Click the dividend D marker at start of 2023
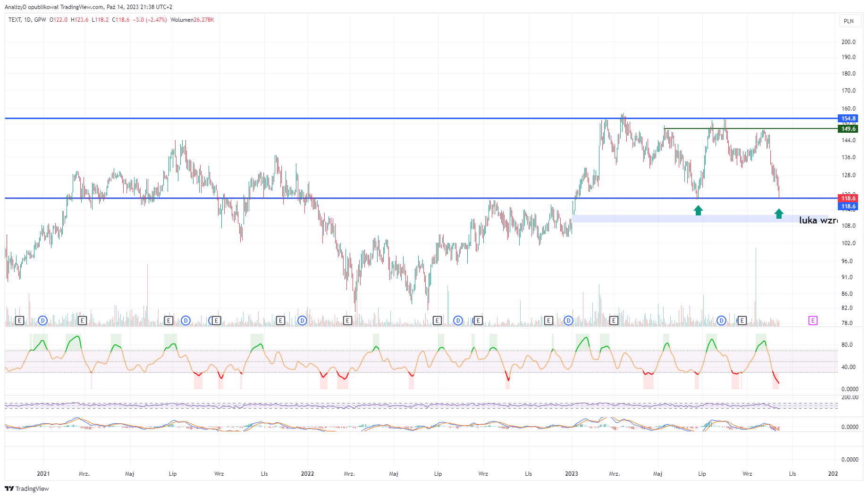This screenshot has width=868, height=497. [569, 321]
